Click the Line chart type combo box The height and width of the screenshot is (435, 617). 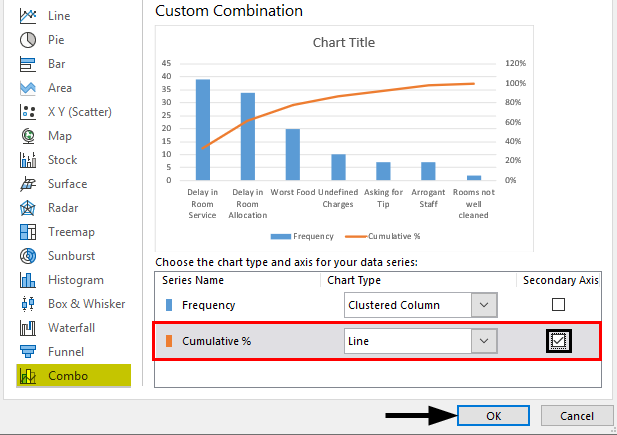click(x=421, y=341)
